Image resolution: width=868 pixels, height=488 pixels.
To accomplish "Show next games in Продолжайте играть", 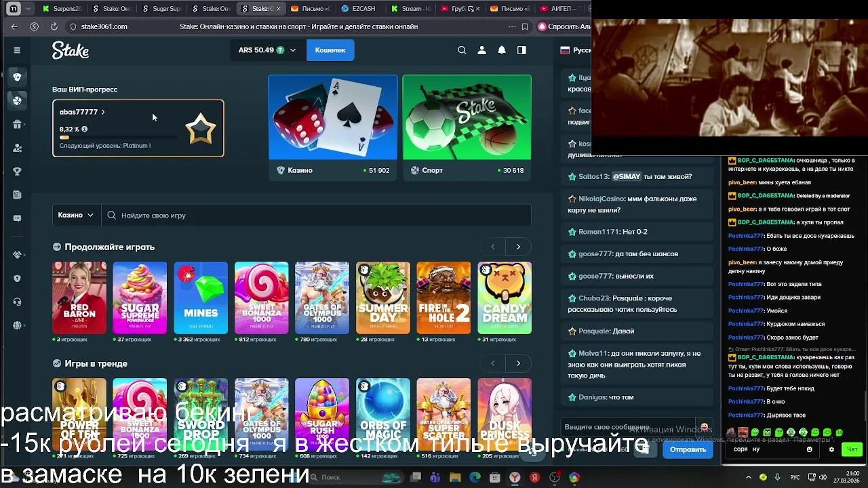I will (518, 247).
